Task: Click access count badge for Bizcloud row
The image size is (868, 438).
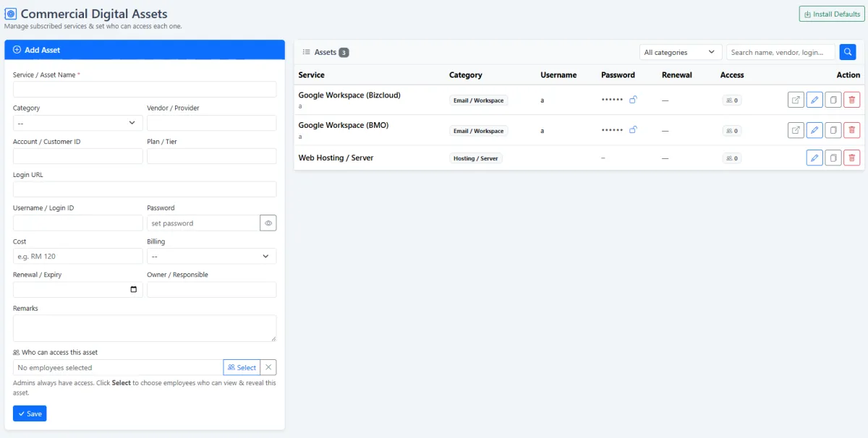Action: (732, 100)
